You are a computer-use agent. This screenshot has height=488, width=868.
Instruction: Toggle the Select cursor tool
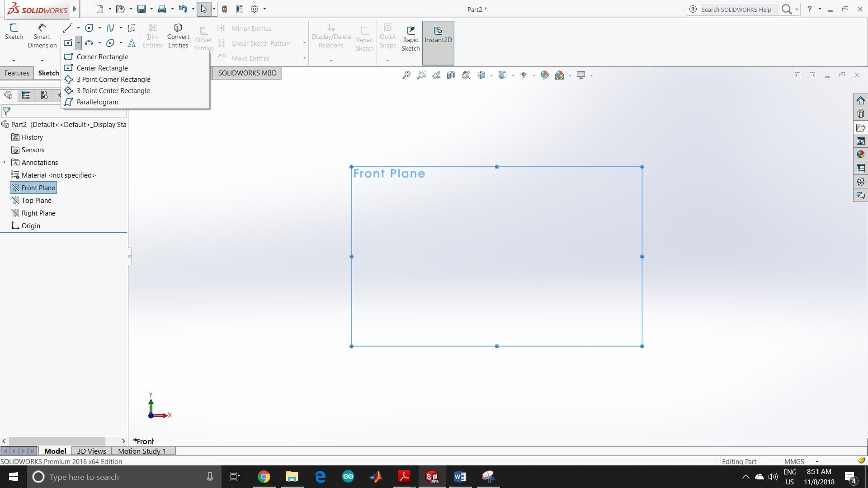point(203,9)
